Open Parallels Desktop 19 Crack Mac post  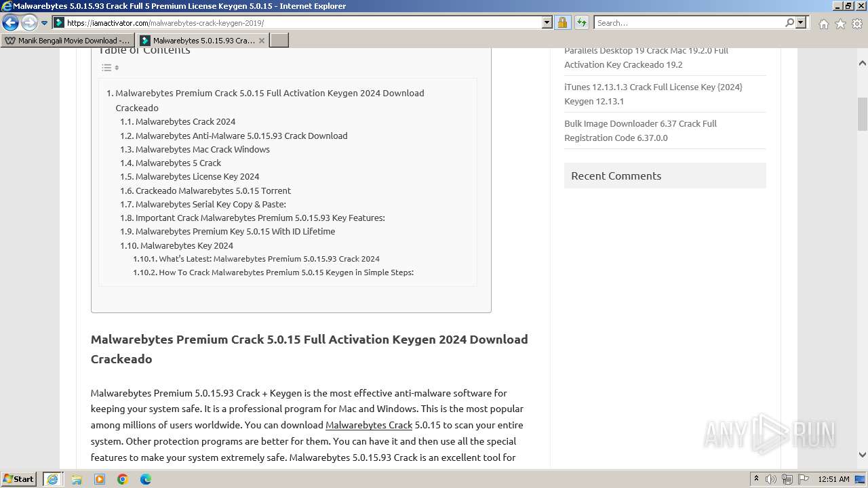click(646, 58)
